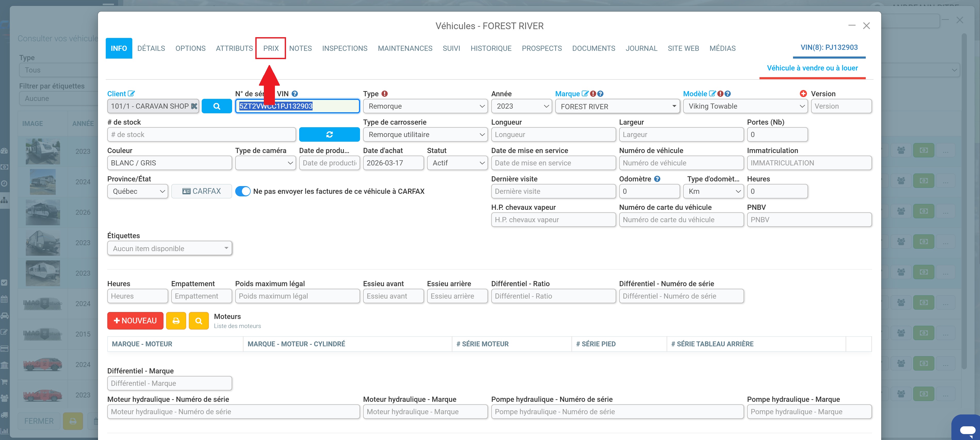Open the Type de caméra dropdown

pyautogui.click(x=265, y=163)
